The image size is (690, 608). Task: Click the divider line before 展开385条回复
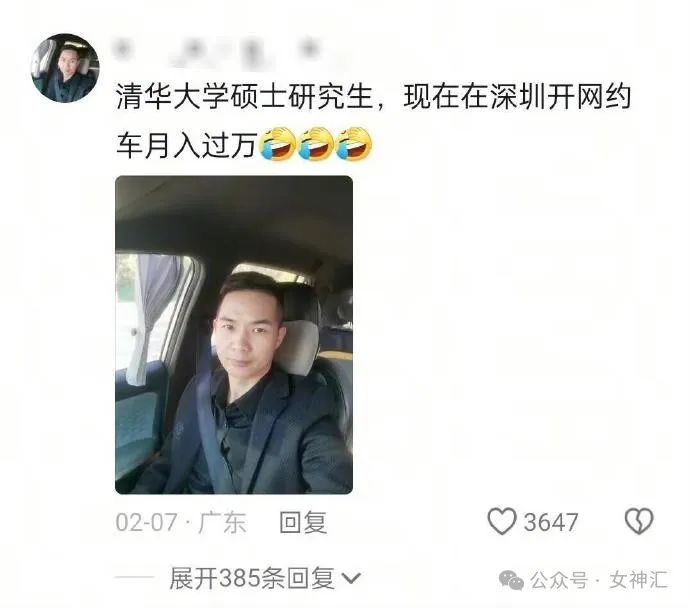134,577
